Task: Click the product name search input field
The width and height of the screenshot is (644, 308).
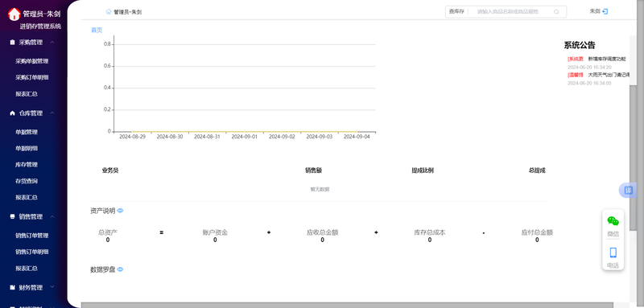Action: tap(511, 12)
